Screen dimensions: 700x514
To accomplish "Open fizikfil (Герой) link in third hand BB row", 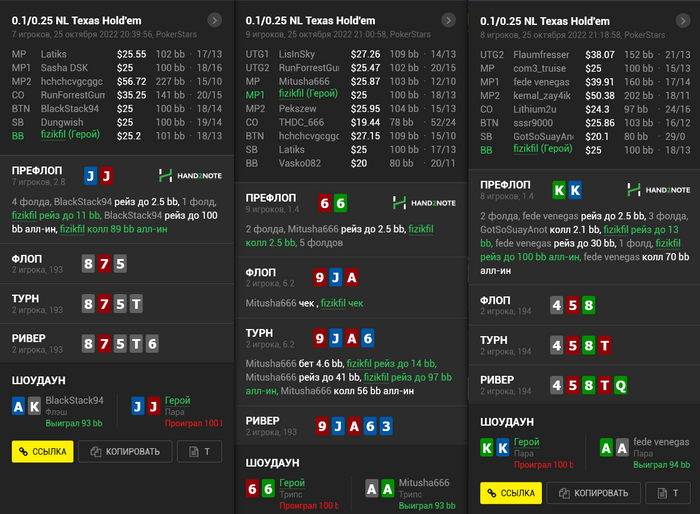I will (x=542, y=149).
